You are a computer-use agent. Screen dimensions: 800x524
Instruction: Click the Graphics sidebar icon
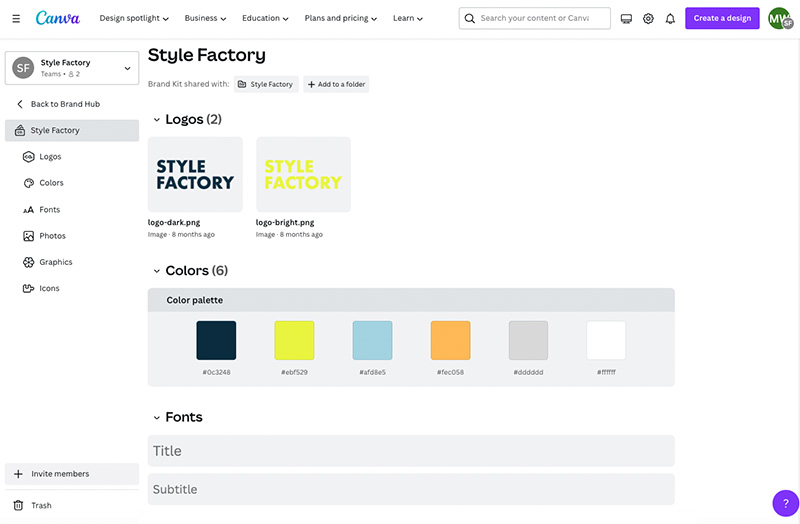coord(29,262)
